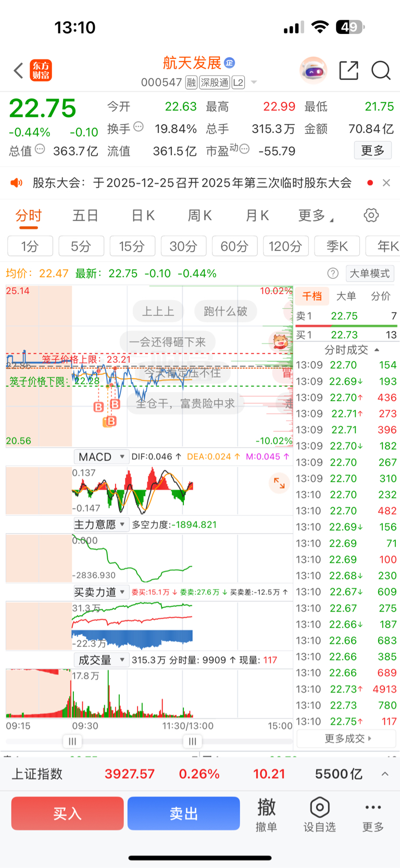Tap the 4913 volume trade row
The height and width of the screenshot is (868, 400).
[x=346, y=689]
